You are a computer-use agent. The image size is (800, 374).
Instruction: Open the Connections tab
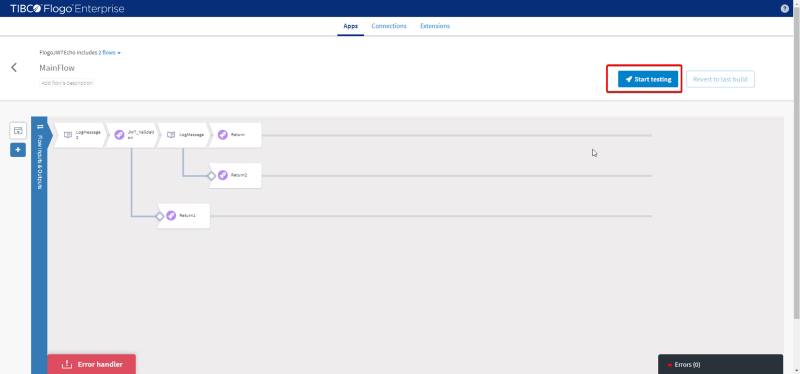(389, 26)
